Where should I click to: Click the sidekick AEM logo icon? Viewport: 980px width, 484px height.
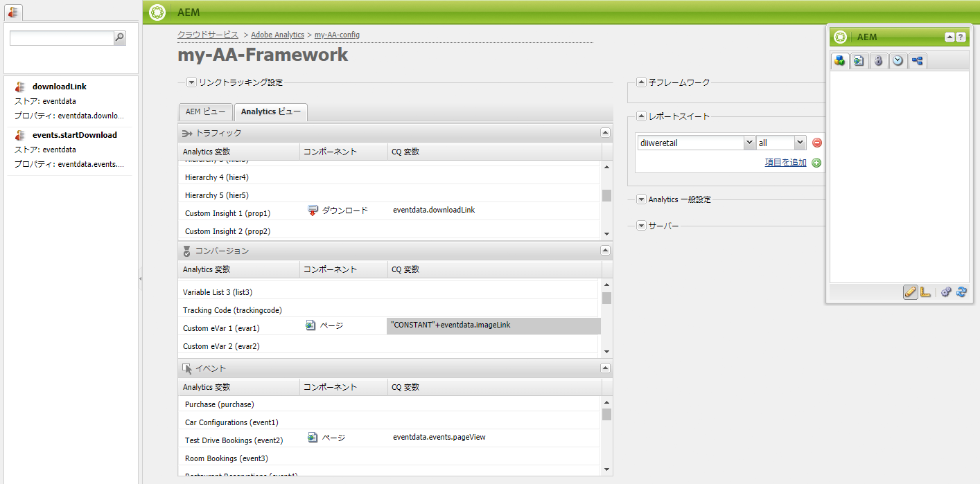841,37
